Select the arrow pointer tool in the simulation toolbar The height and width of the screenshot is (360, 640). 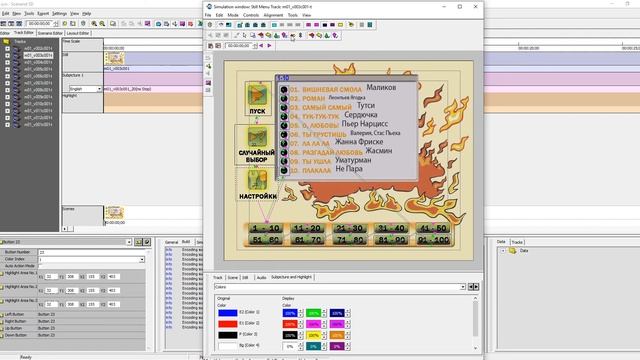point(244,36)
